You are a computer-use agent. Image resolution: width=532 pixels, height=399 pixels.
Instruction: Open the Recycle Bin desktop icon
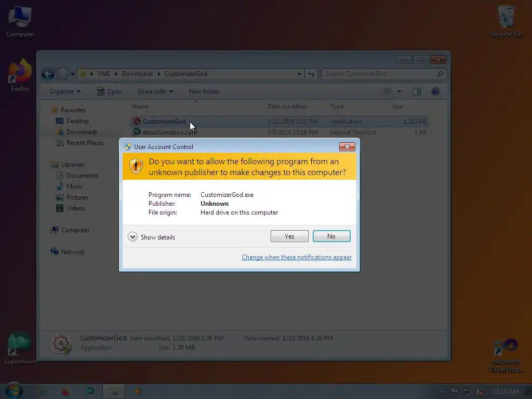[506, 21]
